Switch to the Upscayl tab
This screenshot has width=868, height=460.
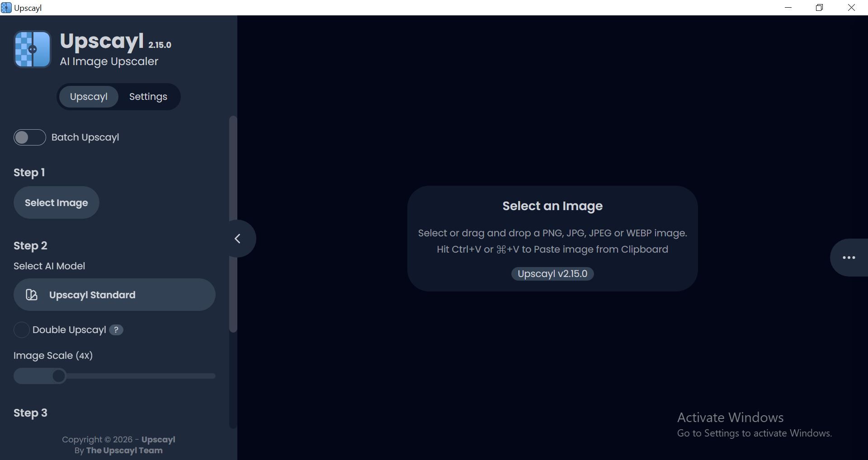pos(89,97)
